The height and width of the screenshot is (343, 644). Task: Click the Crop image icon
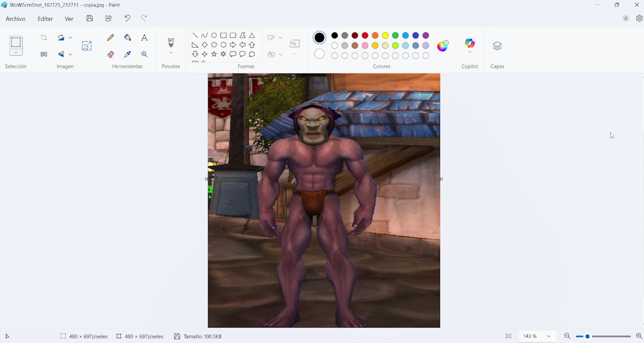click(x=44, y=37)
